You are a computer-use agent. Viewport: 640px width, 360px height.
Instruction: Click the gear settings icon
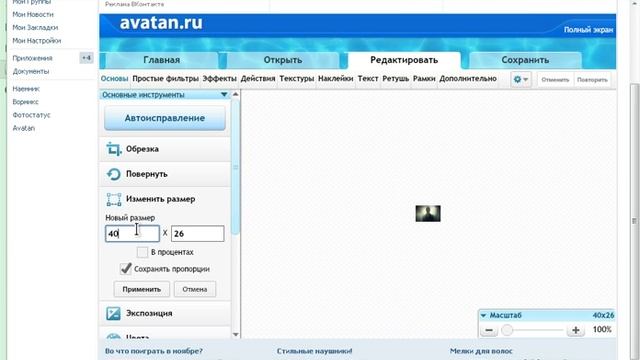pos(517,79)
